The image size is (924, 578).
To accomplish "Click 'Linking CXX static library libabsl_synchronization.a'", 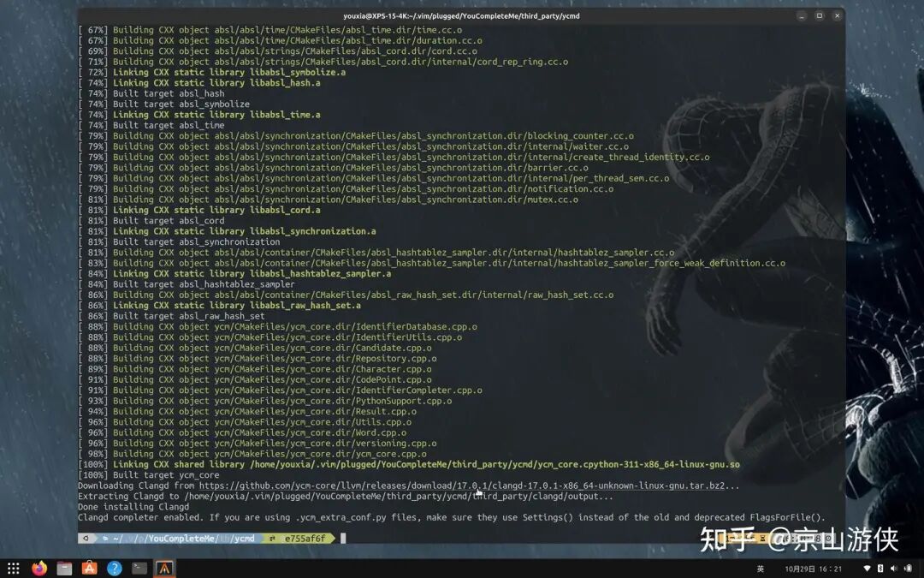I will 227,231.
